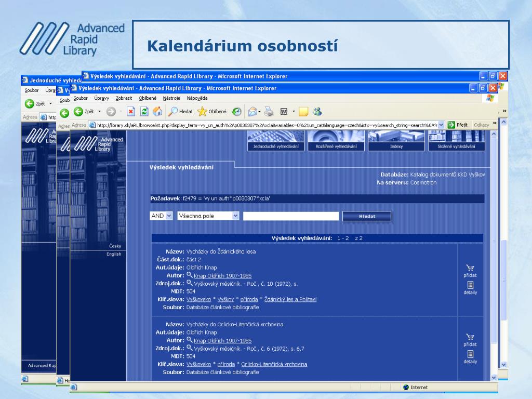
Task: Click Odkazy links toolbar label
Action: [x=482, y=125]
